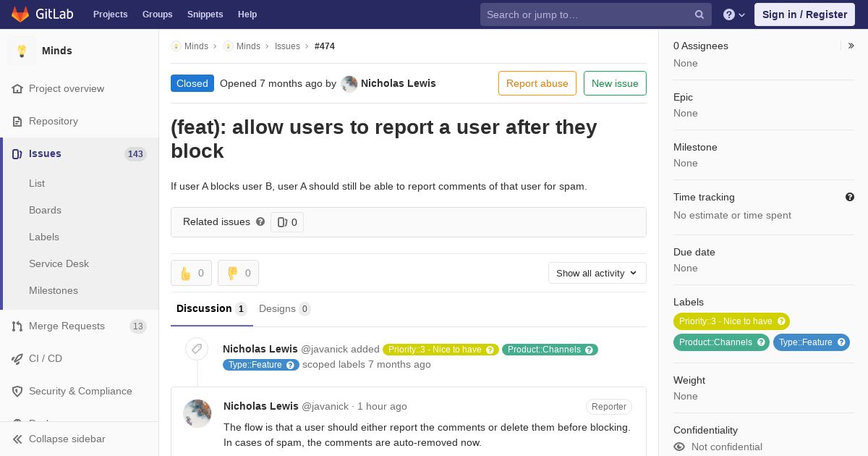Open Labels in sidebar
The width and height of the screenshot is (868, 456).
(44, 237)
